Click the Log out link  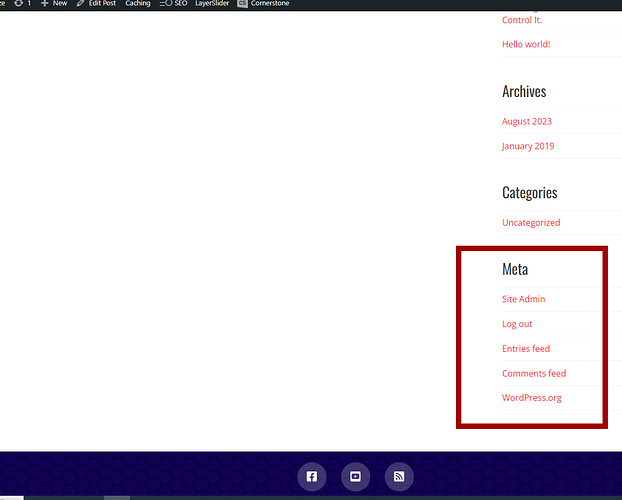pyautogui.click(x=517, y=324)
